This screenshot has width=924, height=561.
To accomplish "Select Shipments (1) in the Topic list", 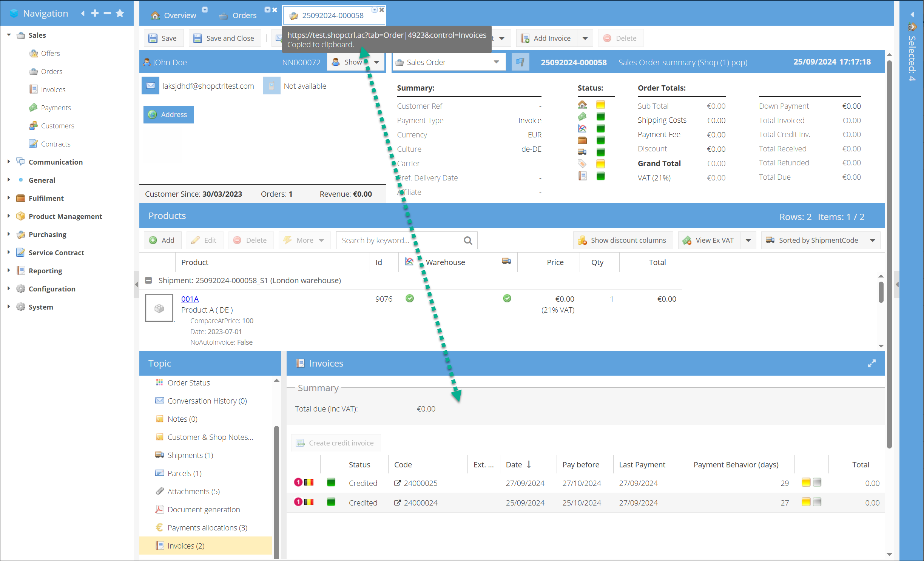I will [x=190, y=455].
